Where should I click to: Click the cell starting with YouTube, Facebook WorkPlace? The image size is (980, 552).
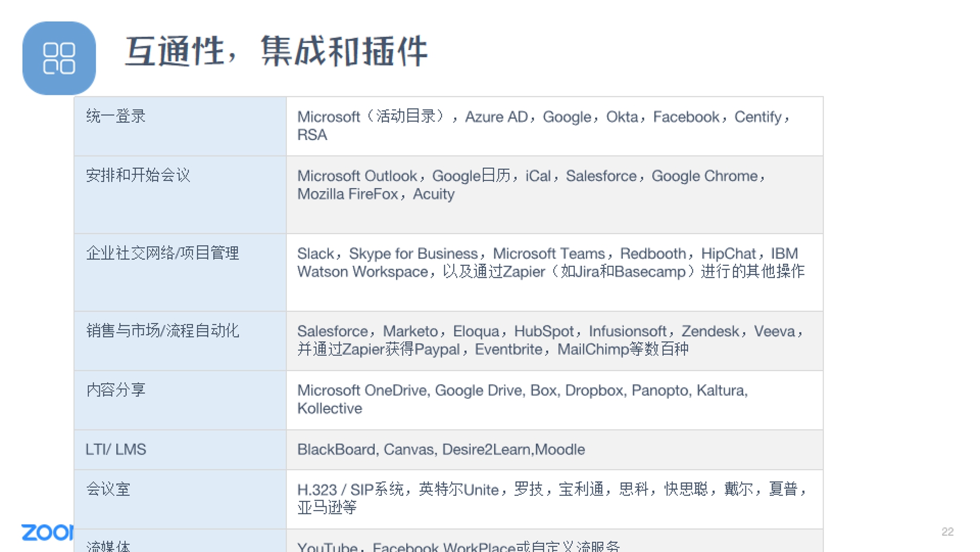[x=555, y=541]
